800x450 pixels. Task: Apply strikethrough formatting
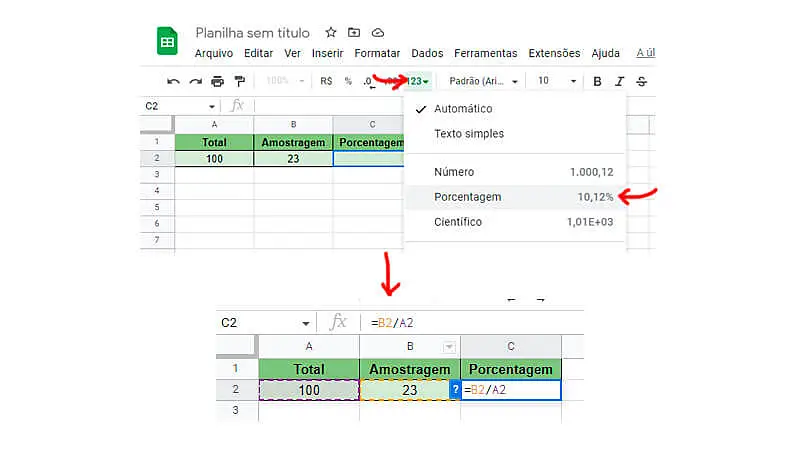coord(641,81)
